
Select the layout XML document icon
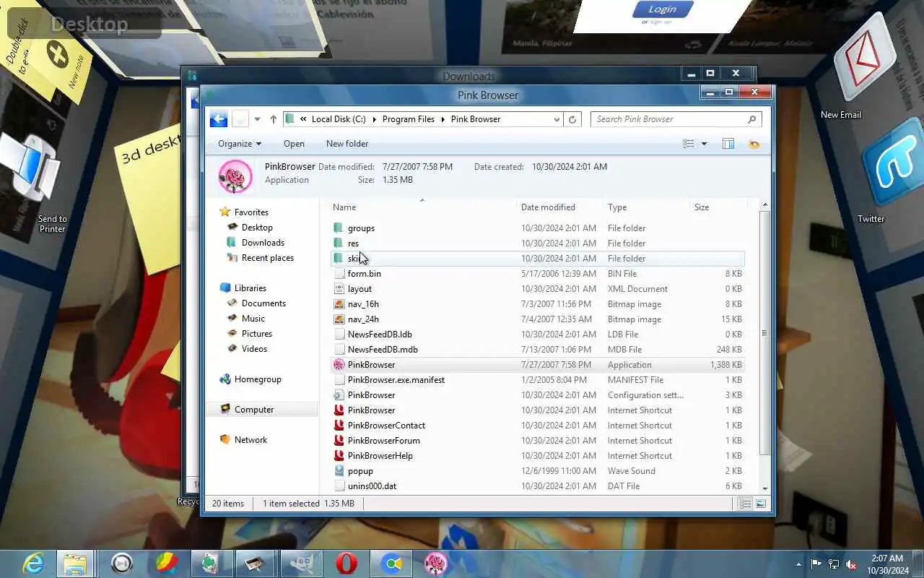click(x=339, y=289)
